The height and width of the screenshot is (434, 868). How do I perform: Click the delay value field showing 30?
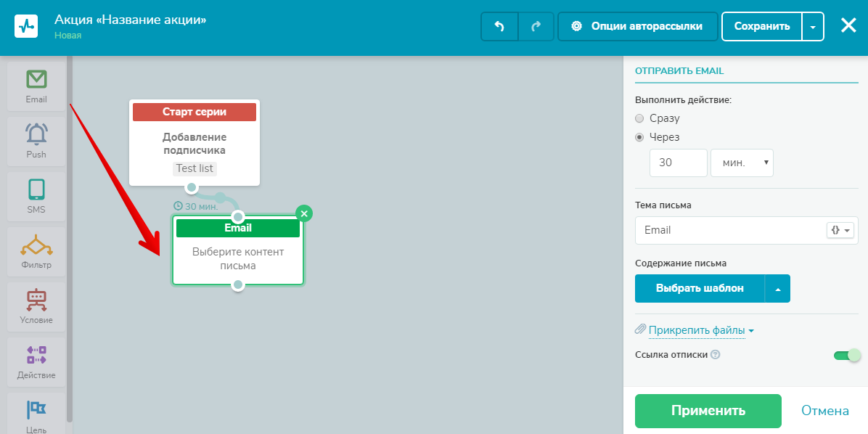(678, 163)
